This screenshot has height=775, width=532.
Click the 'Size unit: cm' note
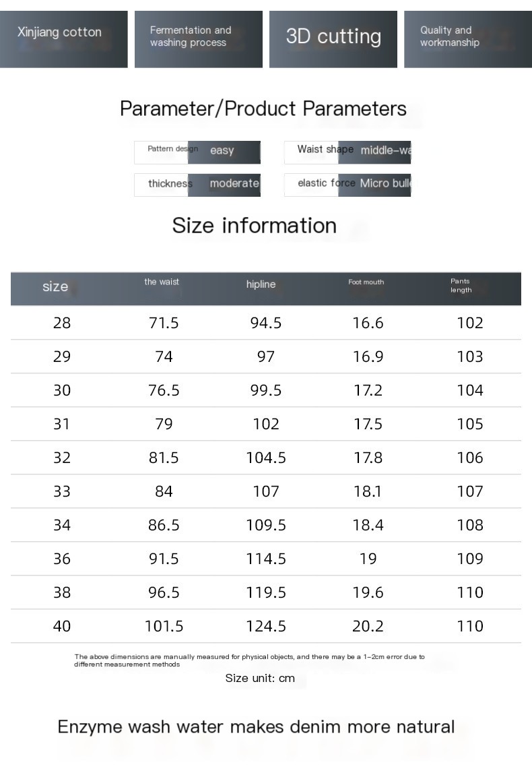point(260,678)
